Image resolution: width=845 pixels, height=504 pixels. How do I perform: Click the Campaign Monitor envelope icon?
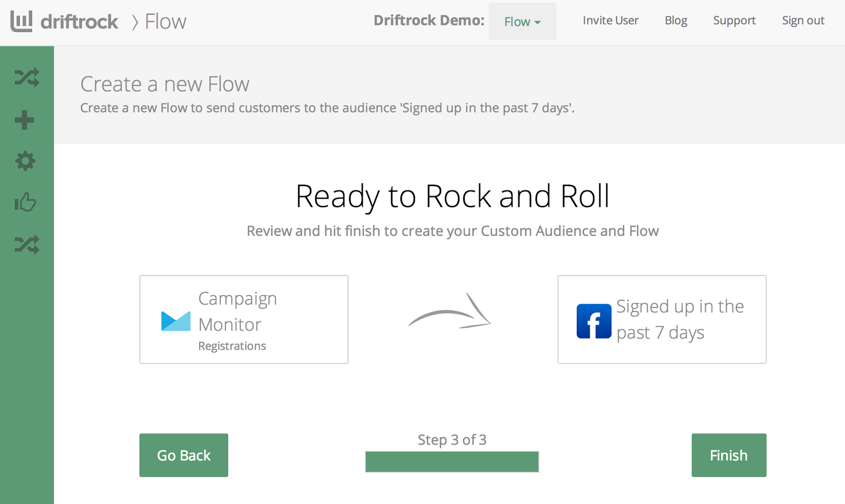click(176, 321)
